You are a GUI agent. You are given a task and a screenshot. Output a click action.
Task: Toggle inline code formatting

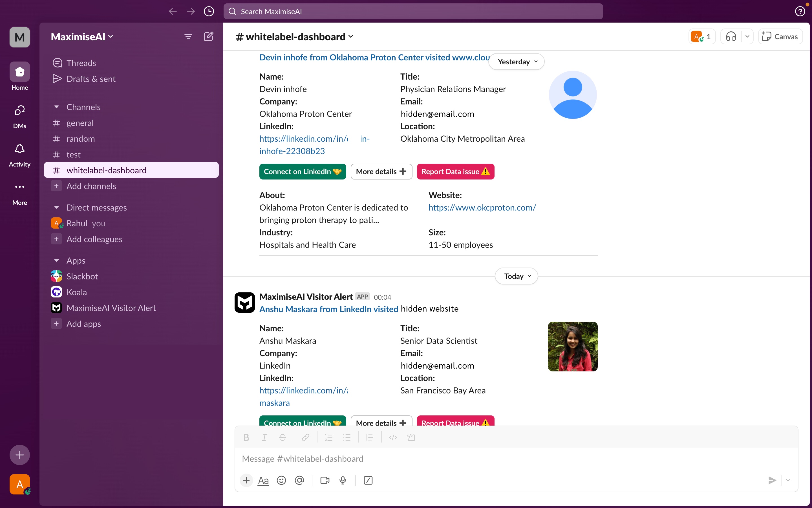(x=393, y=437)
